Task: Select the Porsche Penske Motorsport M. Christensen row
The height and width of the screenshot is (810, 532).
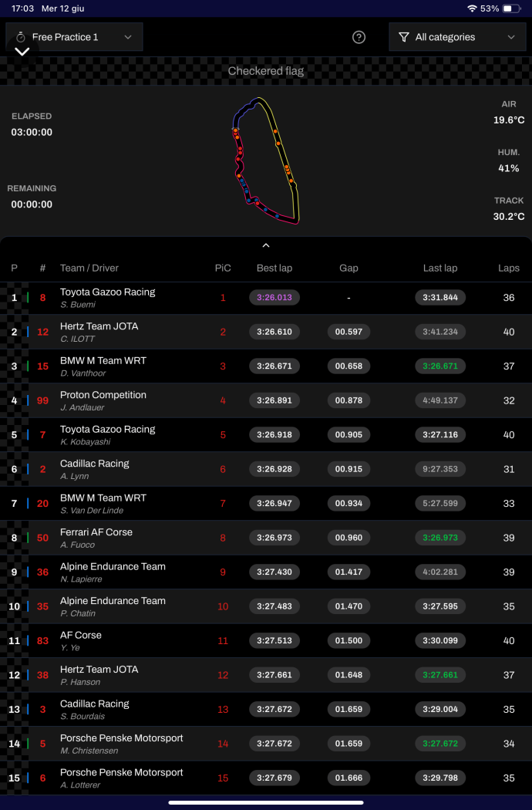Action: tap(266, 744)
